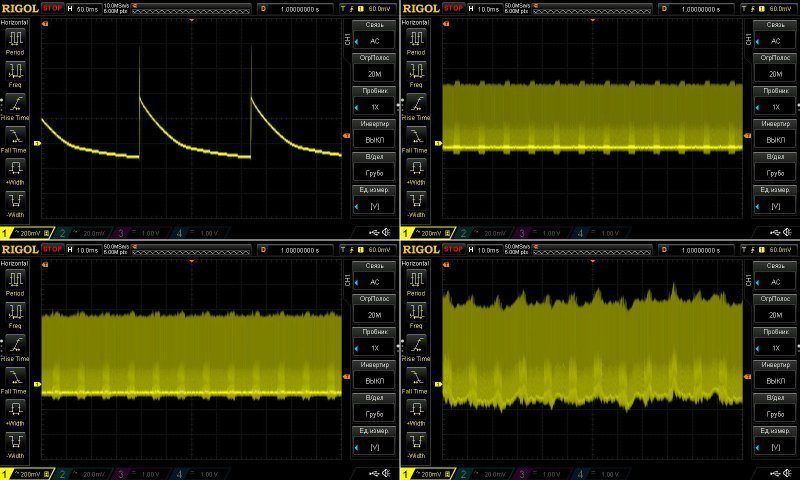This screenshot has width=800, height=480.
Task: Click RIGOL logo in bottom-left scope
Action: click(18, 248)
